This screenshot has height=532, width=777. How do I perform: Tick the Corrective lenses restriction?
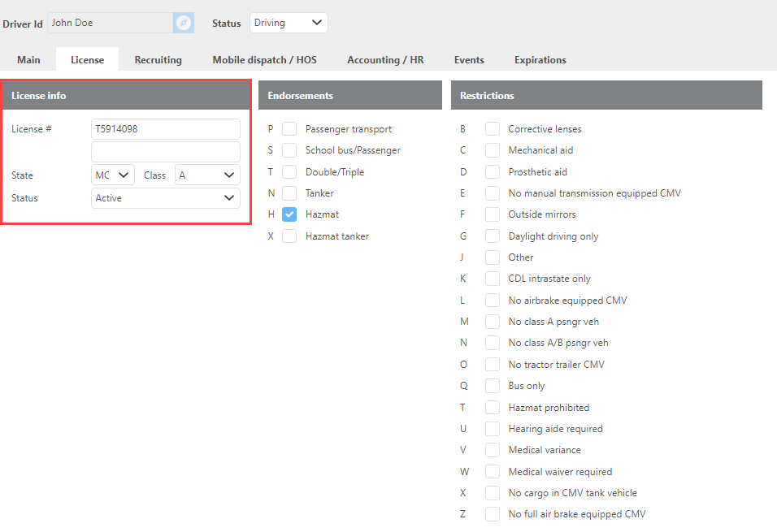pyautogui.click(x=493, y=129)
